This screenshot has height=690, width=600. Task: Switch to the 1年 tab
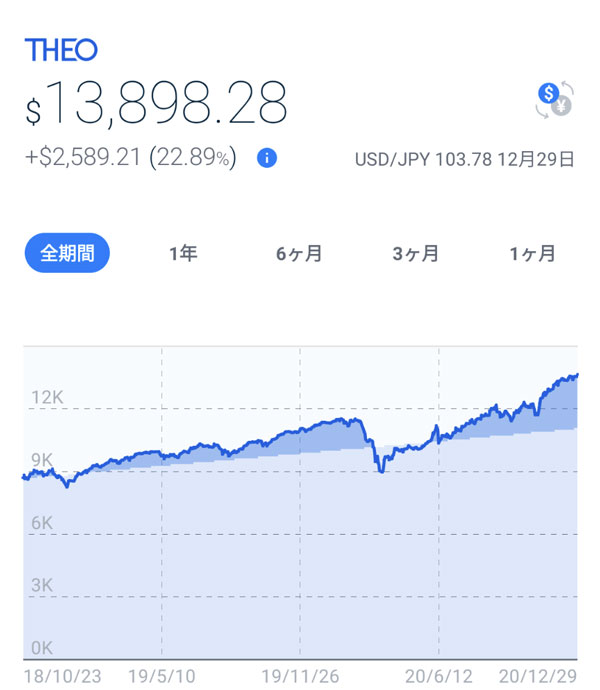point(183,254)
